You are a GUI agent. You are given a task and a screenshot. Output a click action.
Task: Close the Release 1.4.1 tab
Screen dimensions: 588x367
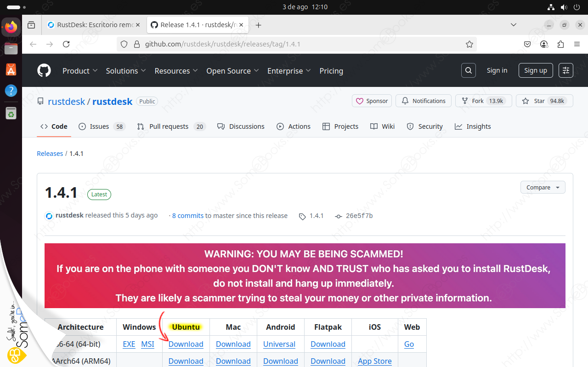(241, 25)
